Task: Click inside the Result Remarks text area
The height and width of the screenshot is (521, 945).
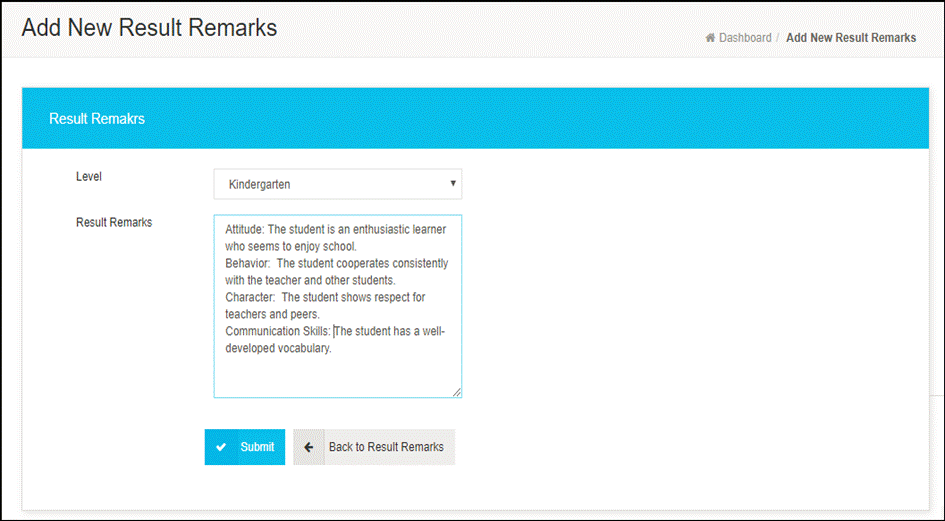Action: coord(338,306)
